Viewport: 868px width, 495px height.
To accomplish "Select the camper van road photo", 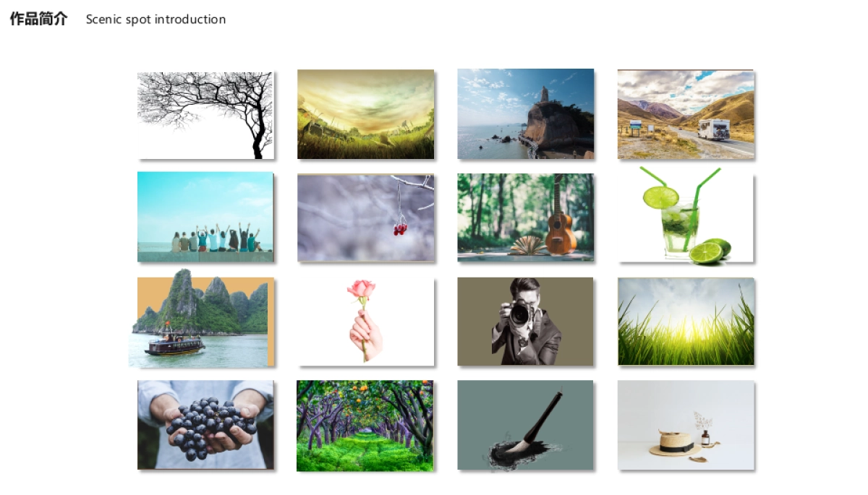I will pyautogui.click(x=686, y=114).
